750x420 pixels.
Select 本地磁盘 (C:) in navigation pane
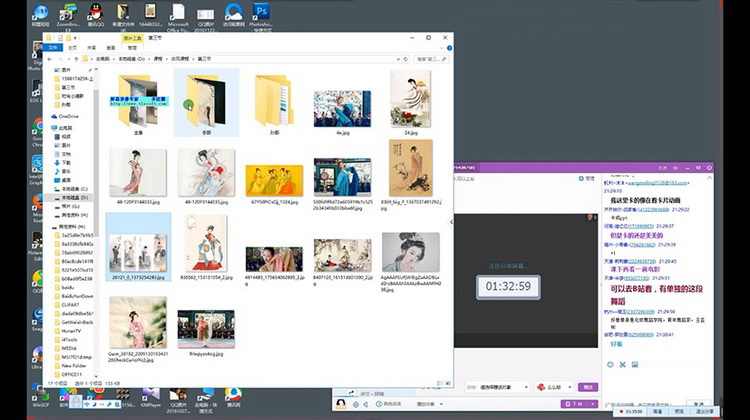tap(75, 189)
